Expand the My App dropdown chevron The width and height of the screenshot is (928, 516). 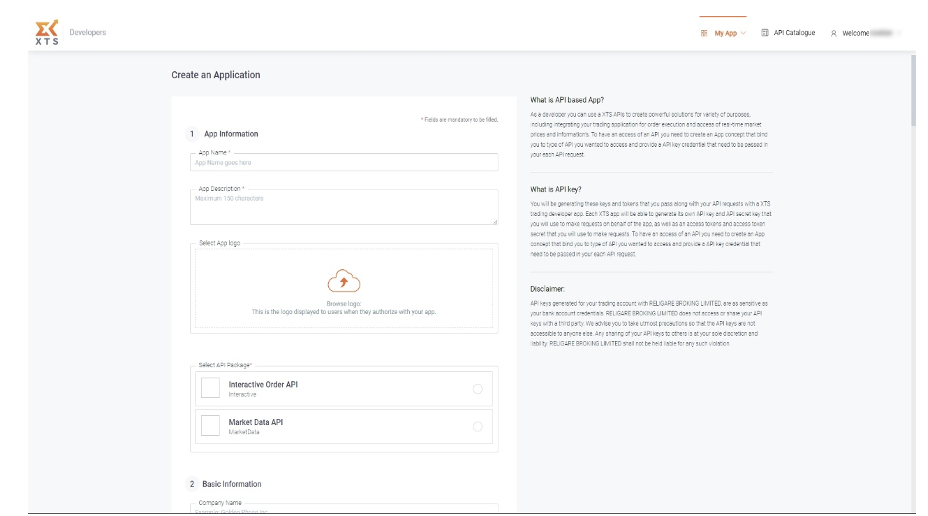743,33
